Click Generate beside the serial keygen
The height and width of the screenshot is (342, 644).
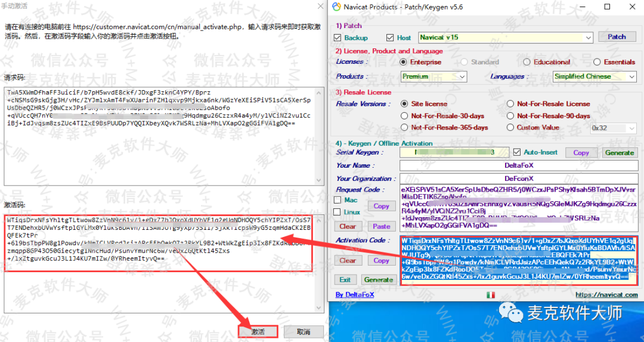(620, 153)
